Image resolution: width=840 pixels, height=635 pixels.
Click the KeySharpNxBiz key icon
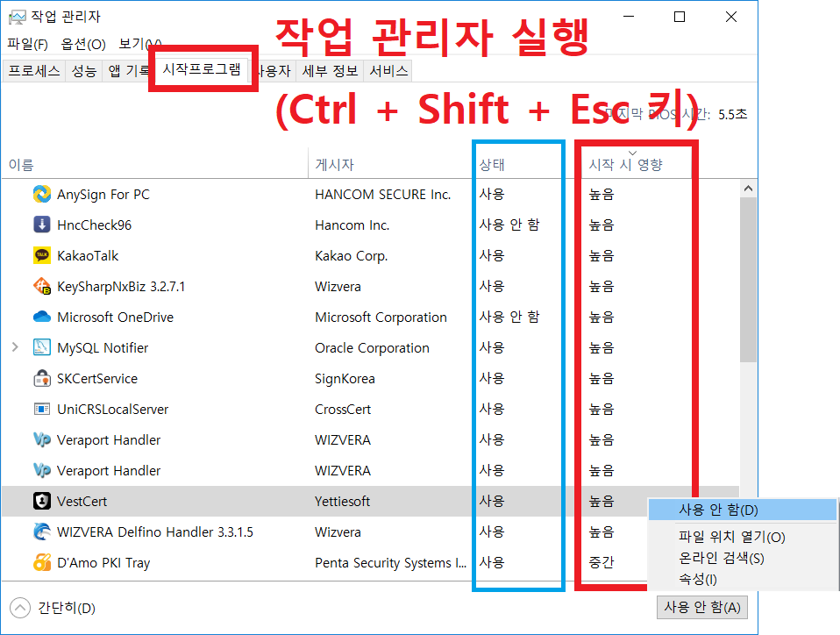(41, 286)
